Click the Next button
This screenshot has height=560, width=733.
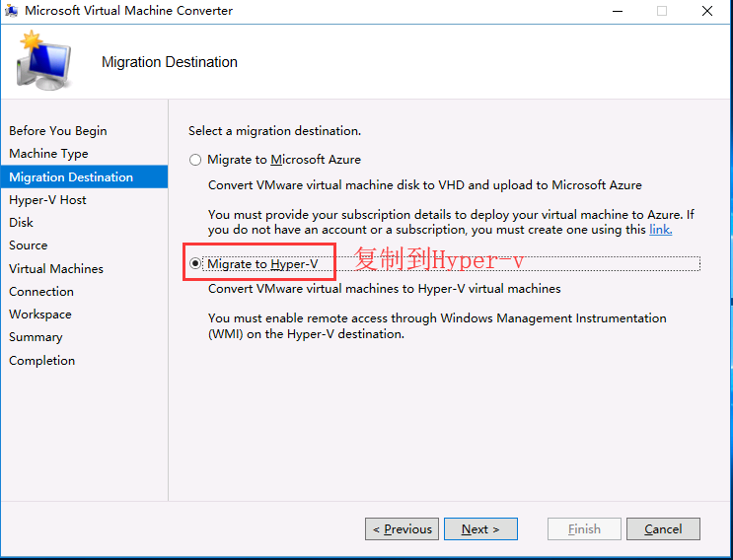[480, 529]
